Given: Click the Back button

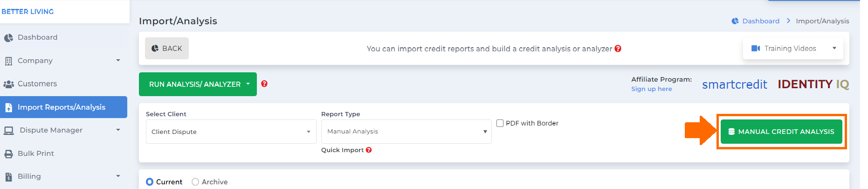Looking at the screenshot, I should point(167,49).
